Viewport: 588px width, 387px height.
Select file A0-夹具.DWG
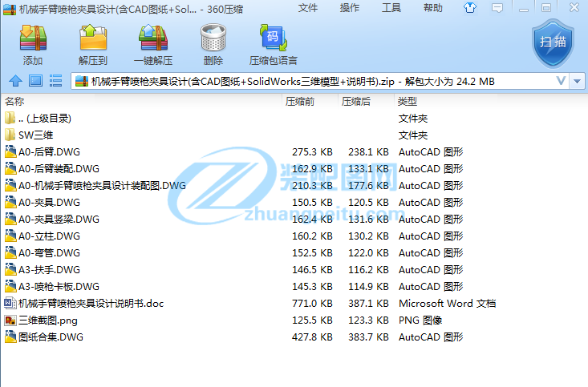click(x=49, y=202)
